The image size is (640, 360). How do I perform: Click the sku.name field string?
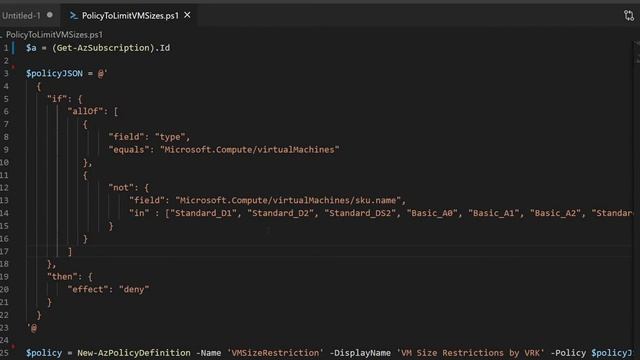click(288, 200)
